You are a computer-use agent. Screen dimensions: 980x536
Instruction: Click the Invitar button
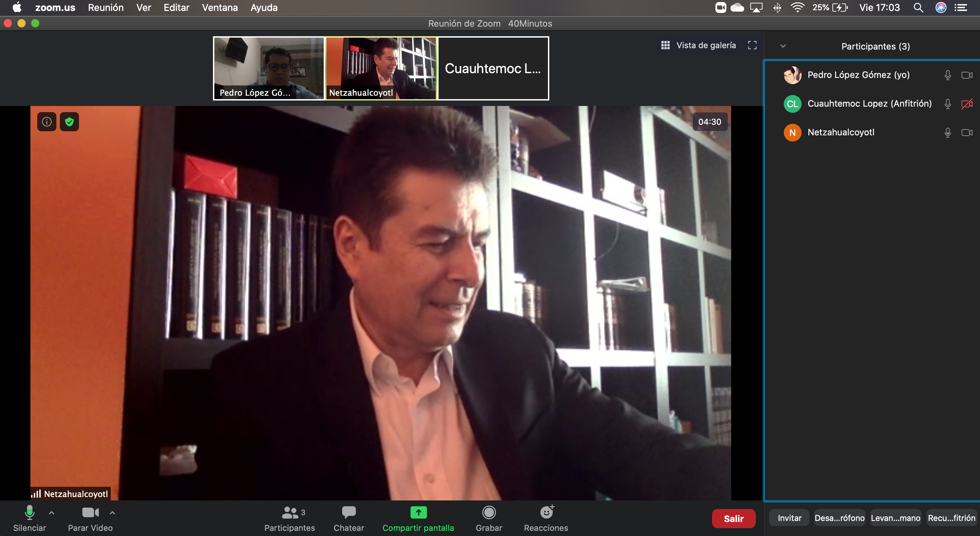coord(789,518)
